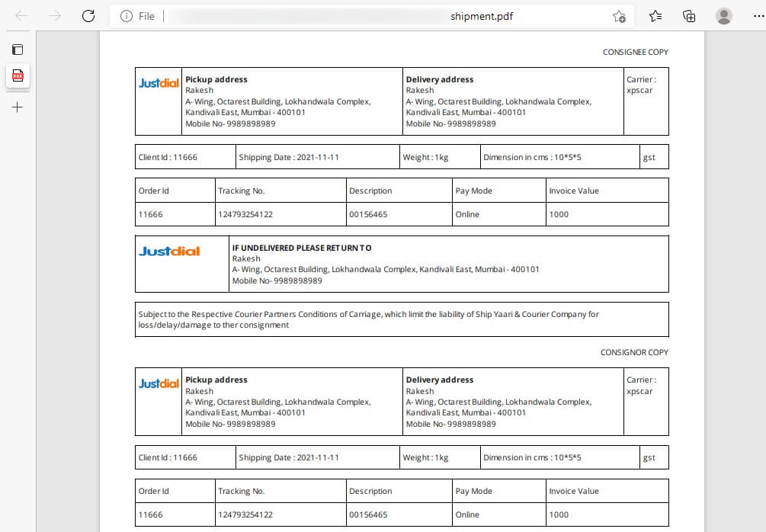Screen dimensions: 766x532
Task: Click Description header in consignee copy
Action: [370, 191]
